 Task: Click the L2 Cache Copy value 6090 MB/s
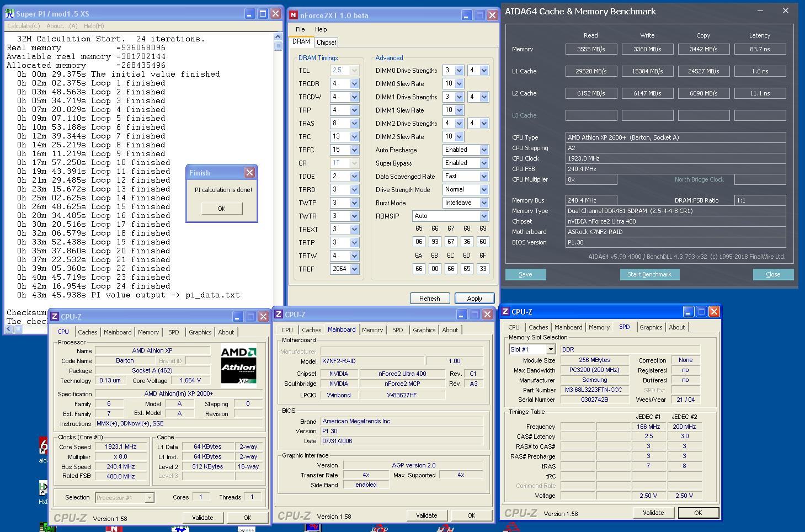(703, 93)
